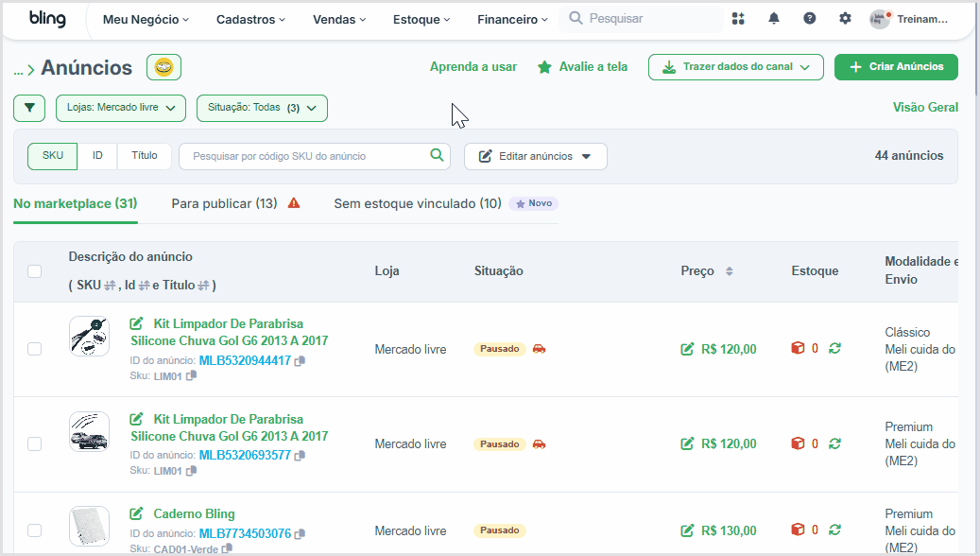Select the SKU search mode
This screenshot has width=980, height=556.
[53, 156]
